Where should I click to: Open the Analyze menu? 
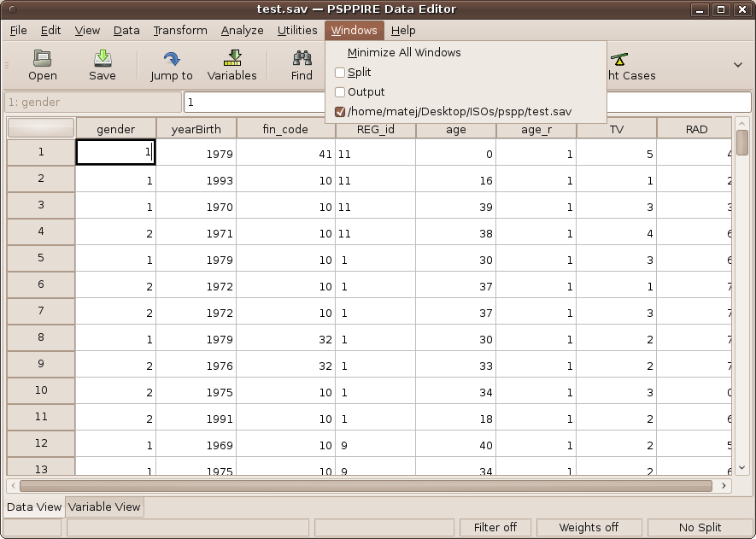(x=242, y=31)
